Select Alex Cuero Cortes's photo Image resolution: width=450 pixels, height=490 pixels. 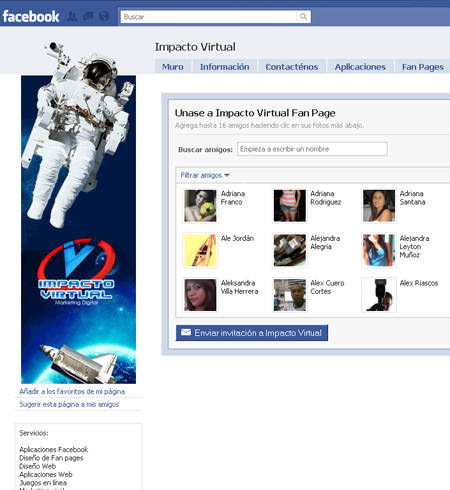(290, 295)
